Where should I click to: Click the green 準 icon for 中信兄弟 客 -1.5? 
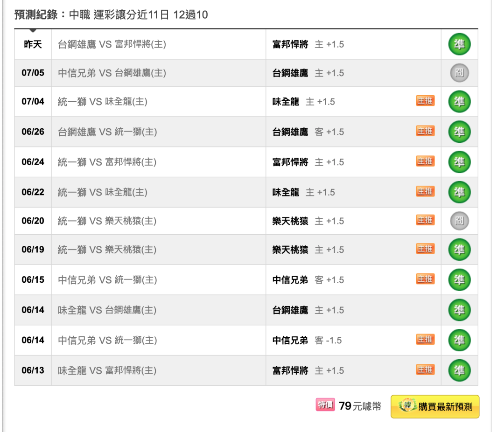click(459, 340)
